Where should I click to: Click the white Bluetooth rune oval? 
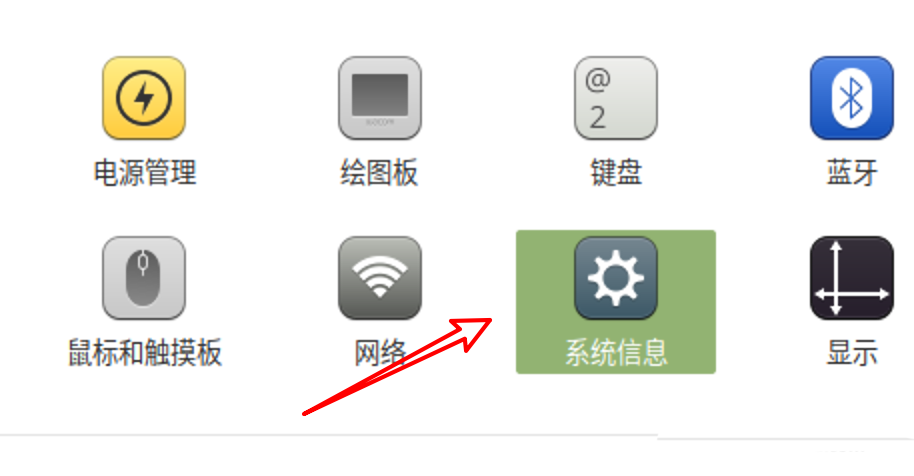click(852, 98)
